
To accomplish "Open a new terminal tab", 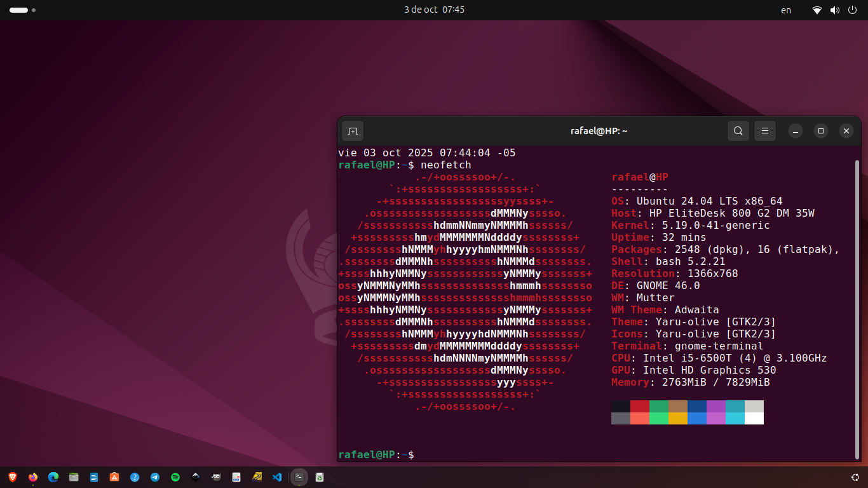I will 353,131.
